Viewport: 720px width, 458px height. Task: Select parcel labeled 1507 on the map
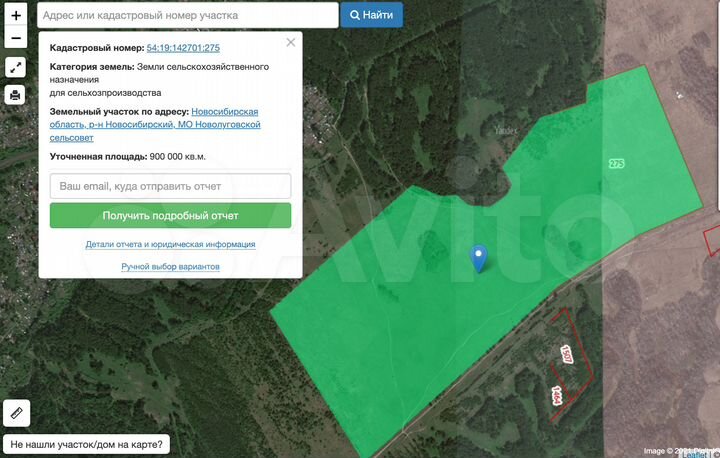coord(566,353)
